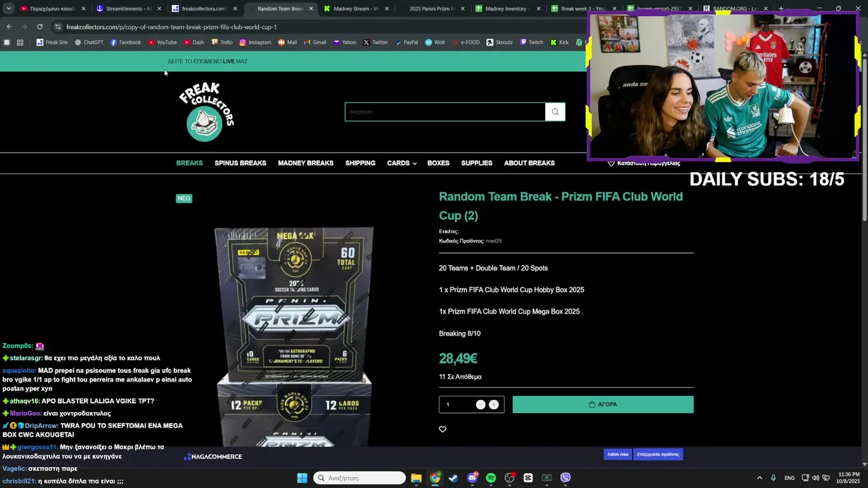Screen dimensions: 868x488
Task: Go to SHIPPING page
Action: pos(360,163)
